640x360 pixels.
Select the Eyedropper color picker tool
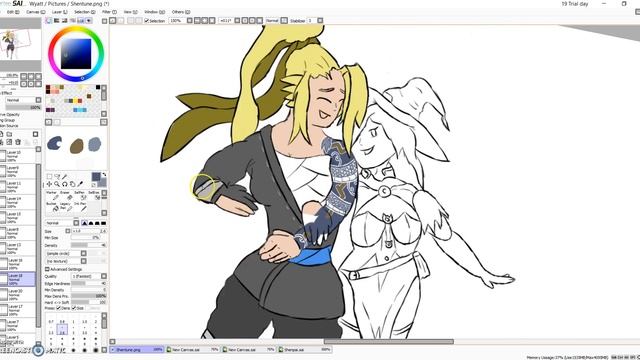[80, 184]
